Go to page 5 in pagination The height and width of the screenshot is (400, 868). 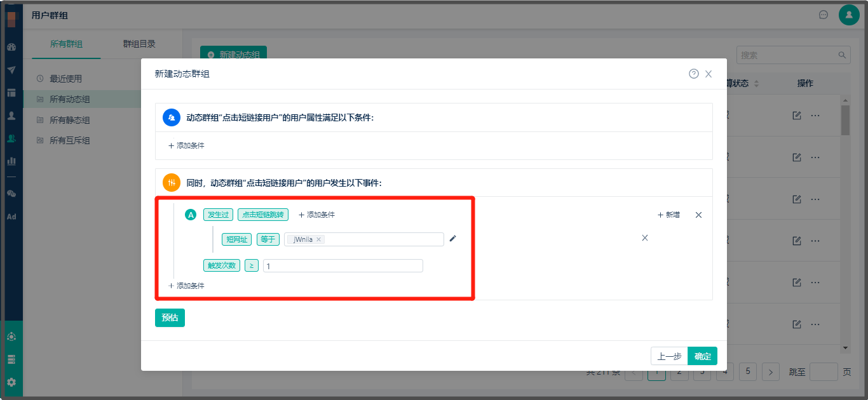coord(748,371)
